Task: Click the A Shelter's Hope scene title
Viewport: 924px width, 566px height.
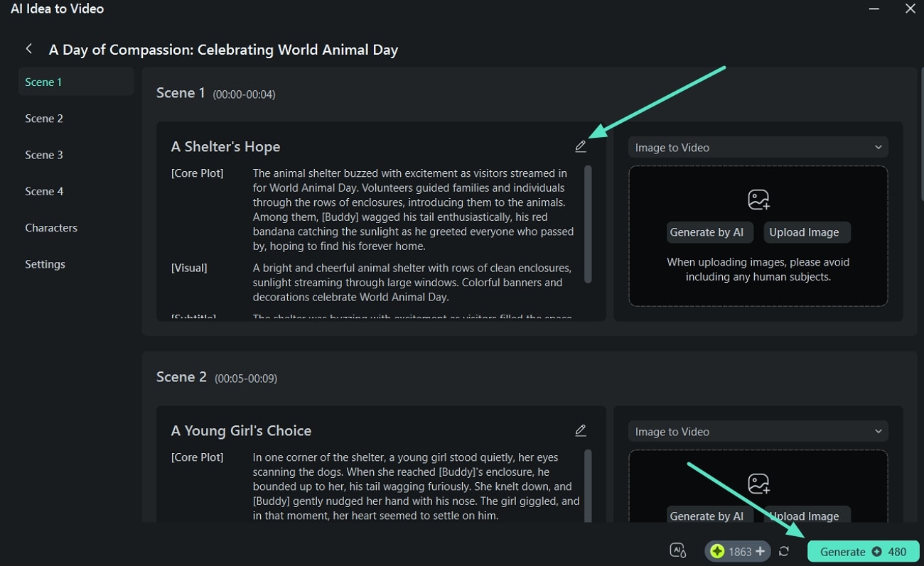Action: pyautogui.click(x=225, y=146)
